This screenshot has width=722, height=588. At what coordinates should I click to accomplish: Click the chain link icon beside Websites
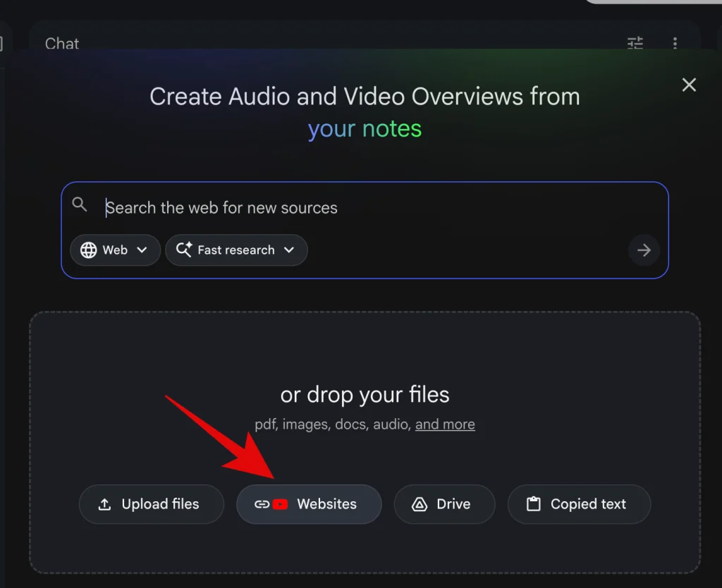click(262, 505)
